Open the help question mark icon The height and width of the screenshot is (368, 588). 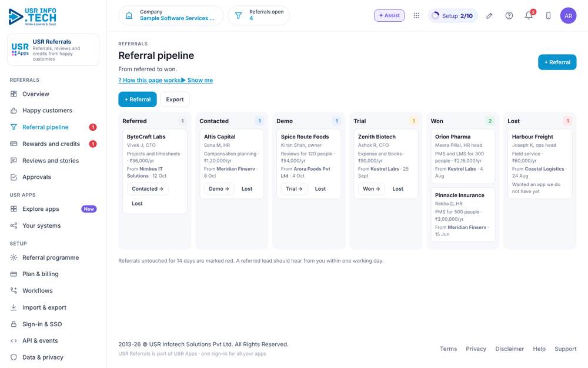pos(509,15)
